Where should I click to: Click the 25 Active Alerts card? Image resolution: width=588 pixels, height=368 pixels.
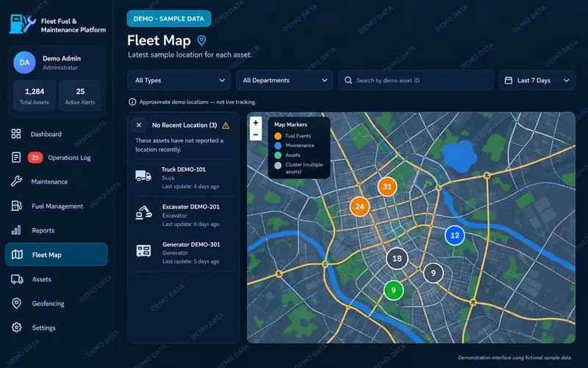coord(80,96)
